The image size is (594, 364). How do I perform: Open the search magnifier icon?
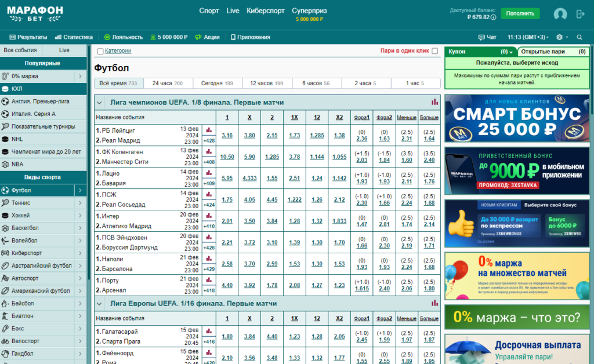click(x=579, y=37)
